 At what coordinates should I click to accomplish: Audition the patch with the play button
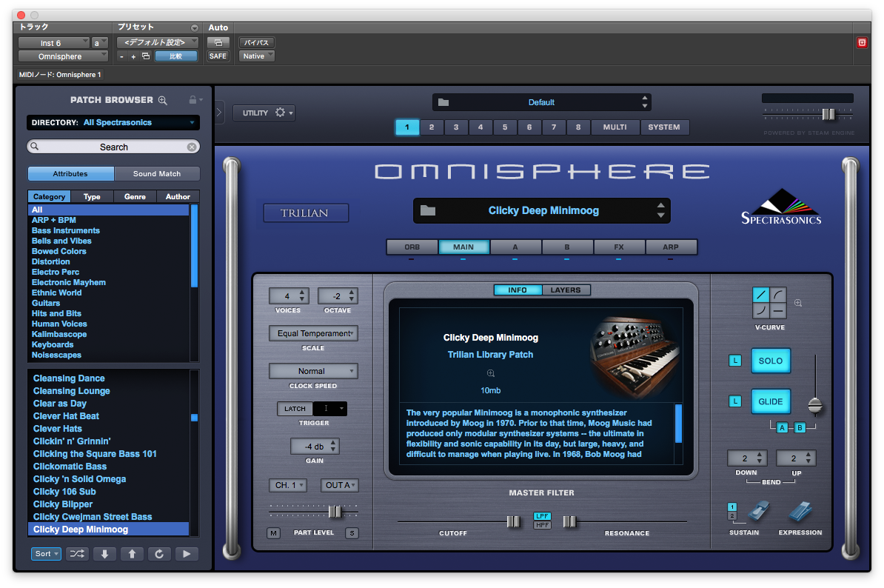coord(187,554)
